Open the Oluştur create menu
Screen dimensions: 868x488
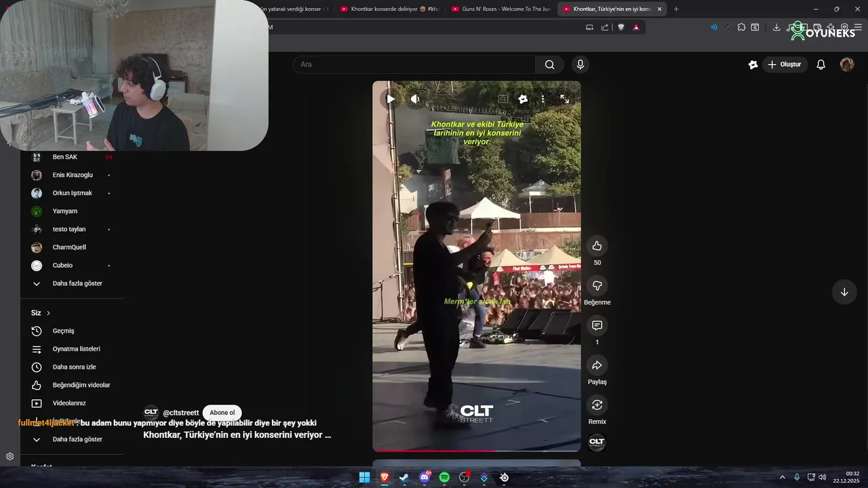click(x=785, y=64)
